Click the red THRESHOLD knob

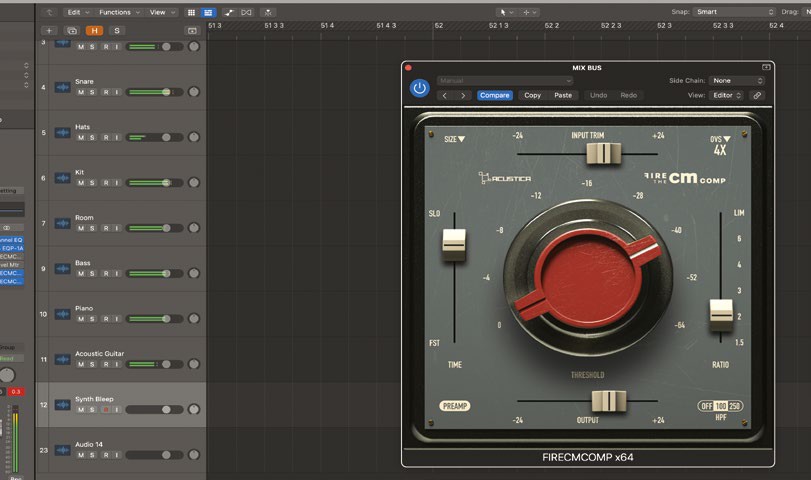tap(588, 278)
